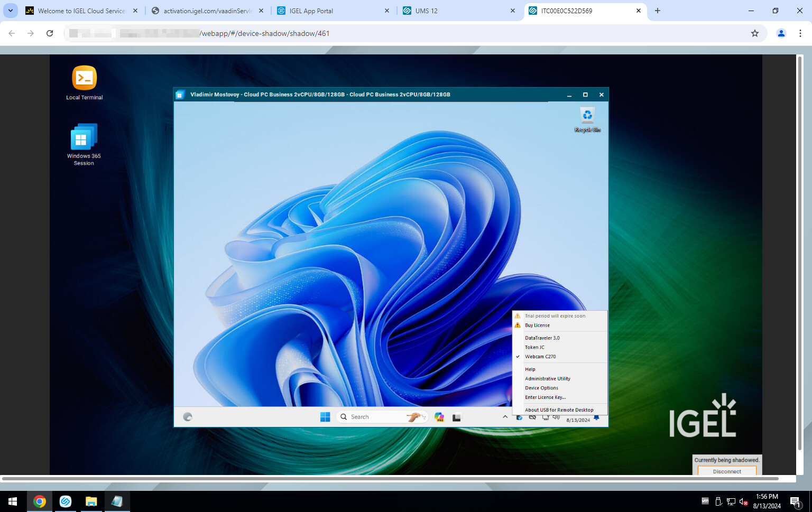Image resolution: width=812 pixels, height=512 pixels.
Task: Open the widgets icon on remote taskbar
Action: [188, 417]
